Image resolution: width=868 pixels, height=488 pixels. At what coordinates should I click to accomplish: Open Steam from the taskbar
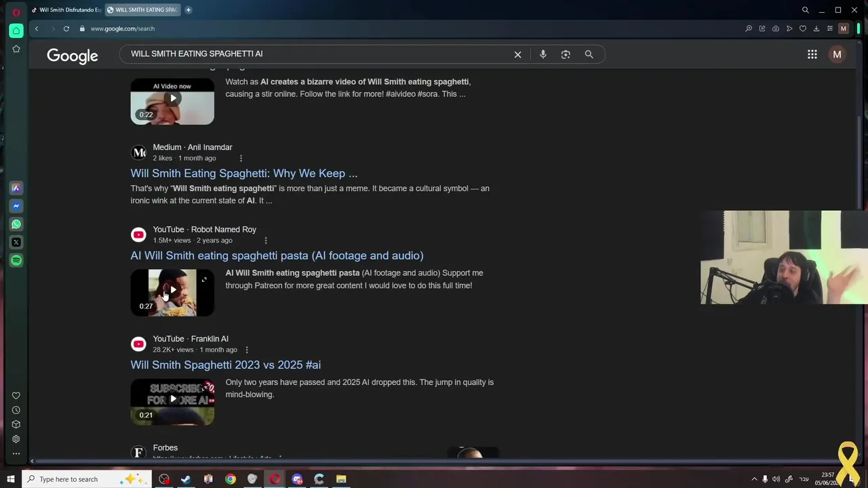[x=186, y=479]
